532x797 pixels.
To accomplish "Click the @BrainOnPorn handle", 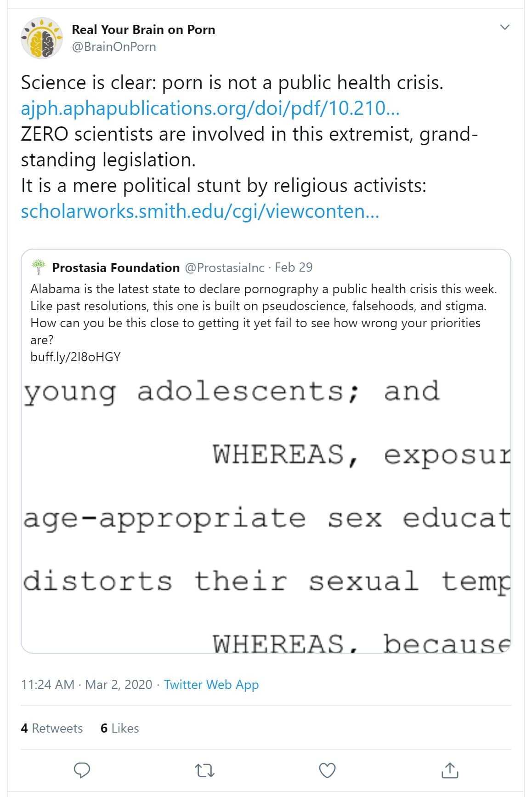I will coord(114,47).
